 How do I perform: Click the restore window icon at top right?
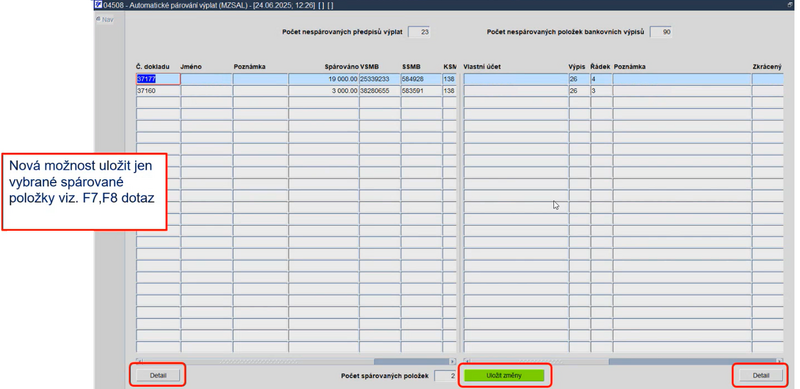pos(790,5)
